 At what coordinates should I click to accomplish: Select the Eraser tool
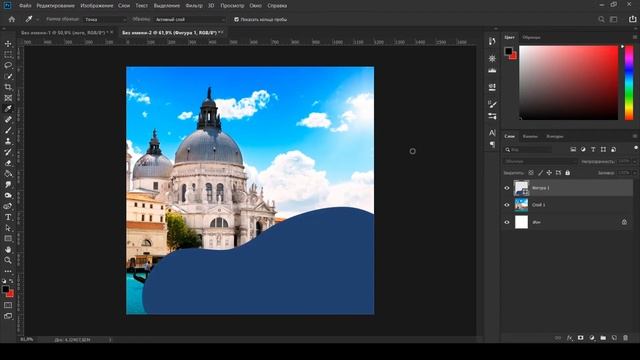(8, 163)
